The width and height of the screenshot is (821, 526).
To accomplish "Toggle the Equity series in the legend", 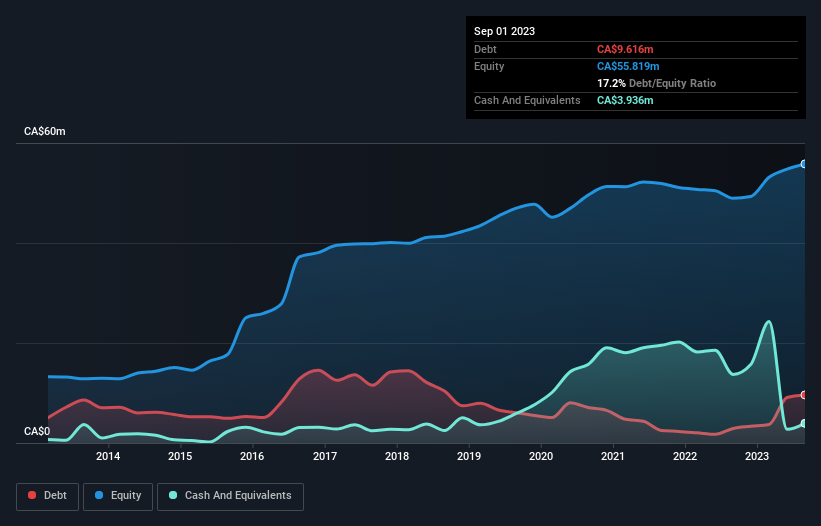I will tap(118, 496).
